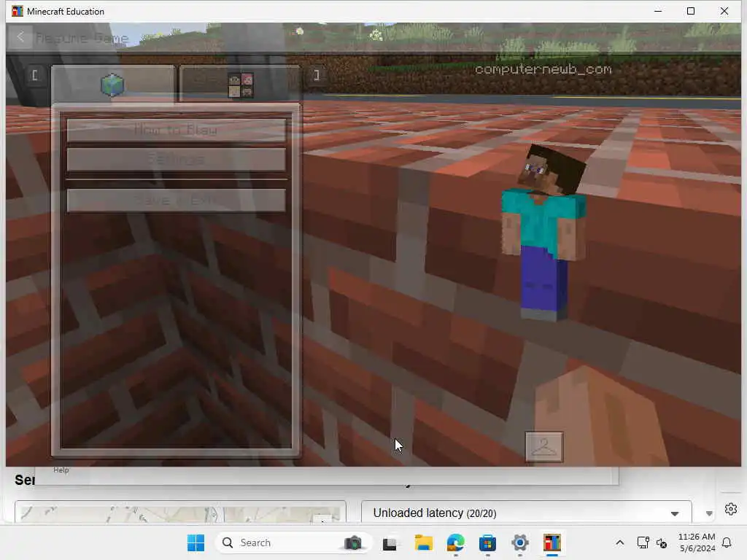Viewport: 747px width, 560px height.
Task: Switch to the players faces tab
Action: click(x=240, y=85)
